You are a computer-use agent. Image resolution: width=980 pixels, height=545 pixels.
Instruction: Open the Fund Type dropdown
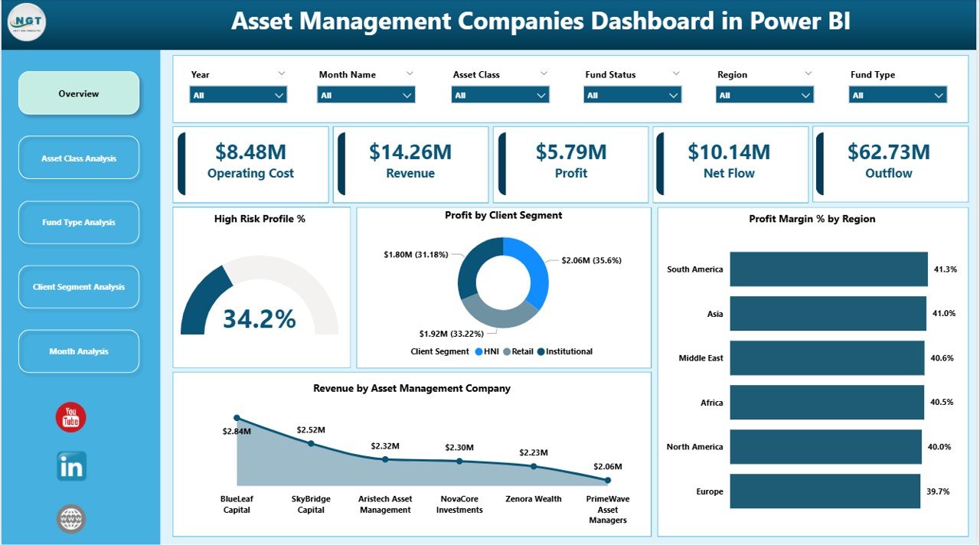pos(939,94)
